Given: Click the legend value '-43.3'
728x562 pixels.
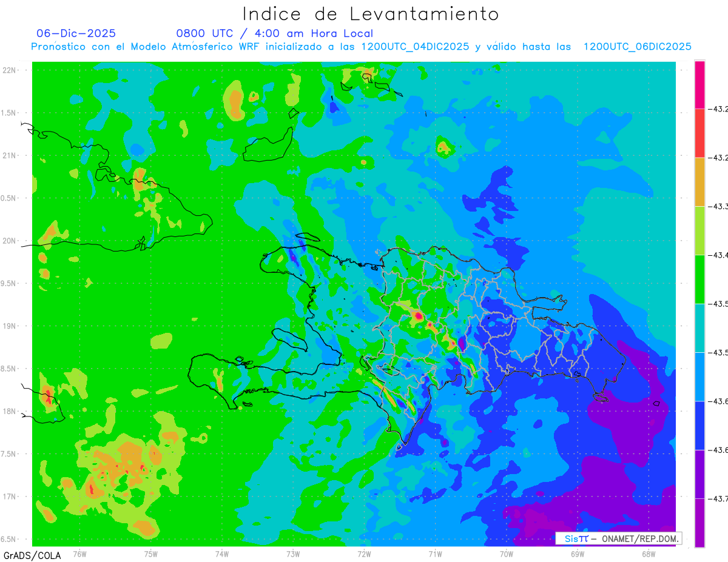Looking at the screenshot, I should point(720,207).
